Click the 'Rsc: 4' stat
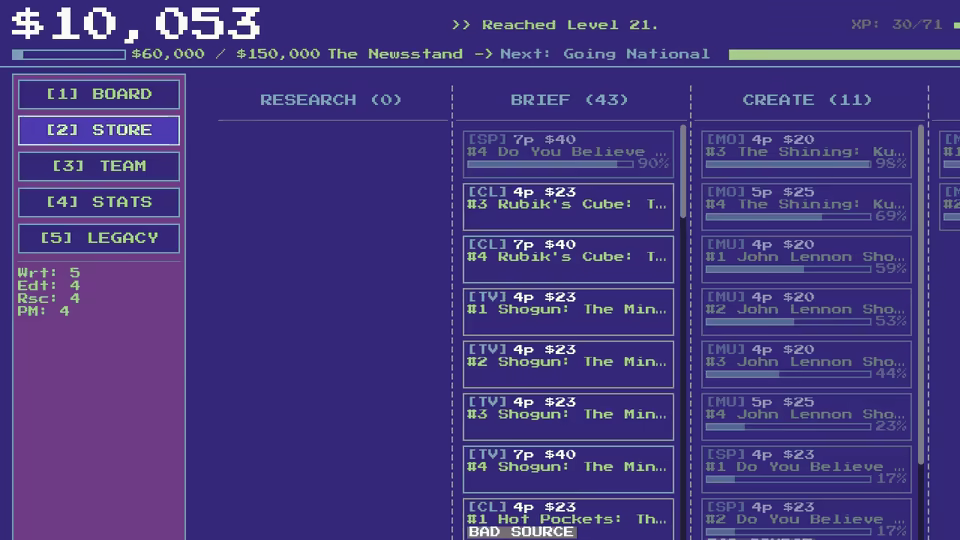 pos(48,298)
